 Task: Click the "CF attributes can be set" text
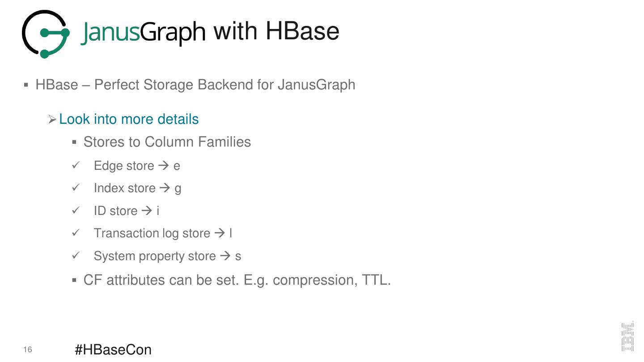[237, 280]
